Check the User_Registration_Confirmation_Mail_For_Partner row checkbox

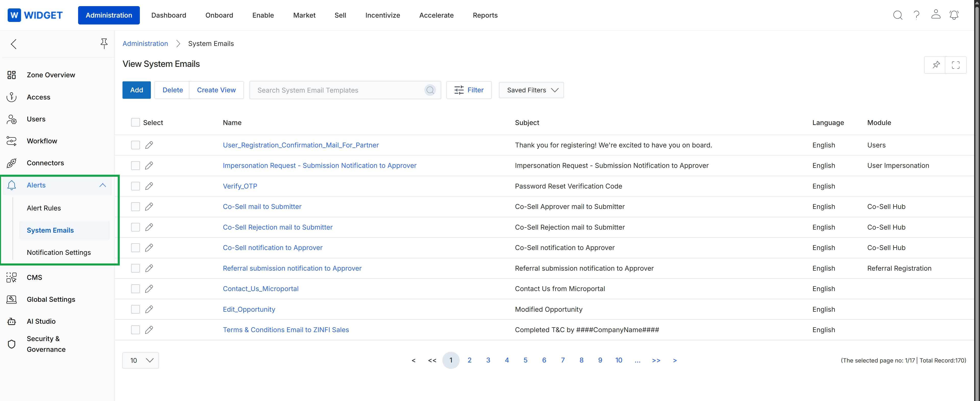pos(136,145)
